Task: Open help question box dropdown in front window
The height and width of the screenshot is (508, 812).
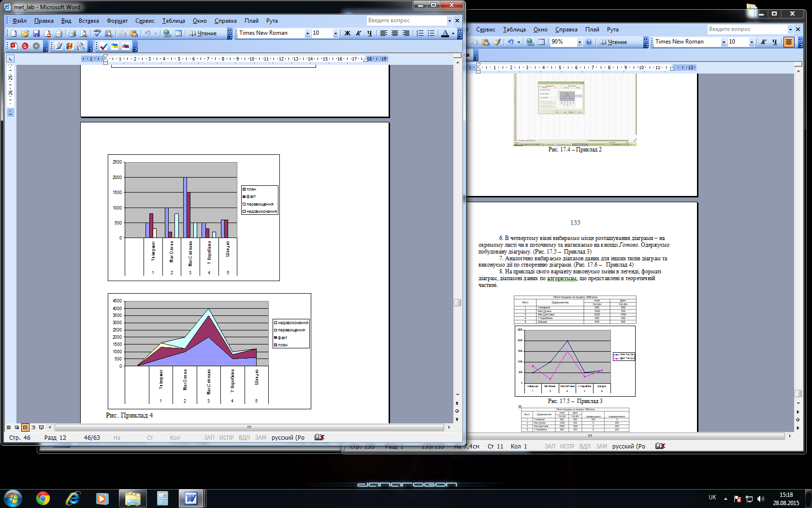Action: pos(449,21)
